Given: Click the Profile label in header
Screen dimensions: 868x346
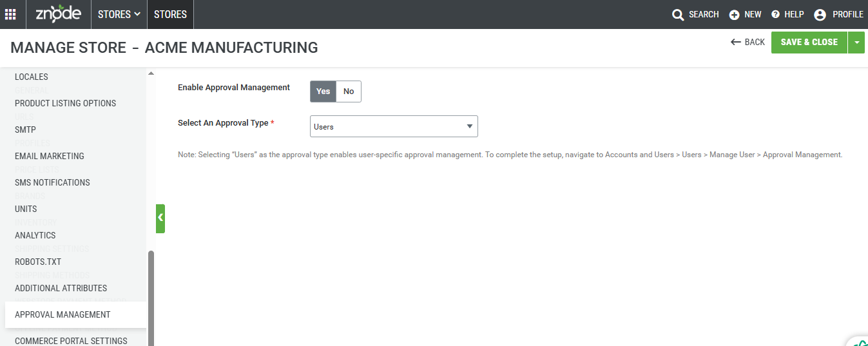Looking at the screenshot, I should (x=848, y=14).
